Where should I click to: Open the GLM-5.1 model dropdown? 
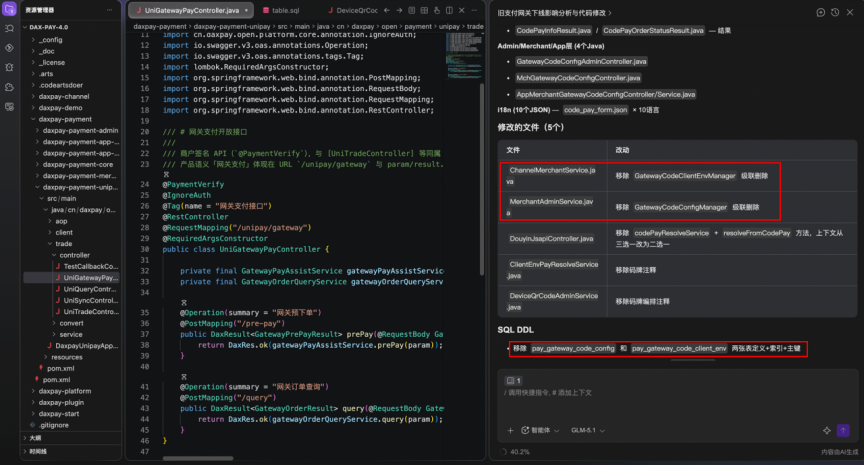(588, 430)
